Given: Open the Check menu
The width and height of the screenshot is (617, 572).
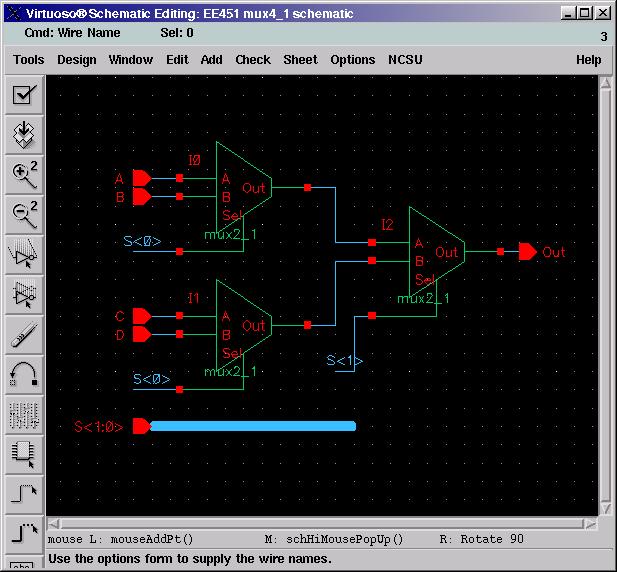Looking at the screenshot, I should click(x=253, y=60).
